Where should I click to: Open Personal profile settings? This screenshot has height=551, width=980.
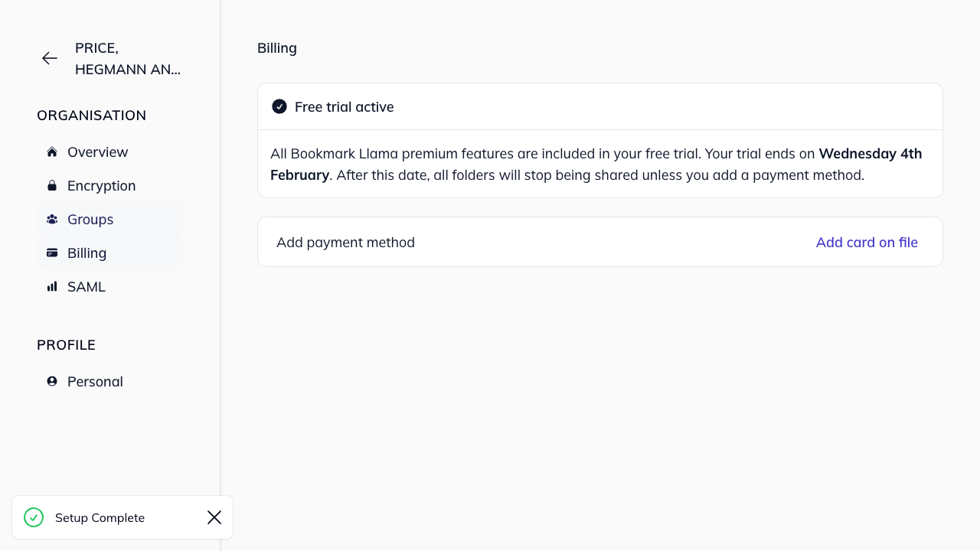[x=95, y=382]
